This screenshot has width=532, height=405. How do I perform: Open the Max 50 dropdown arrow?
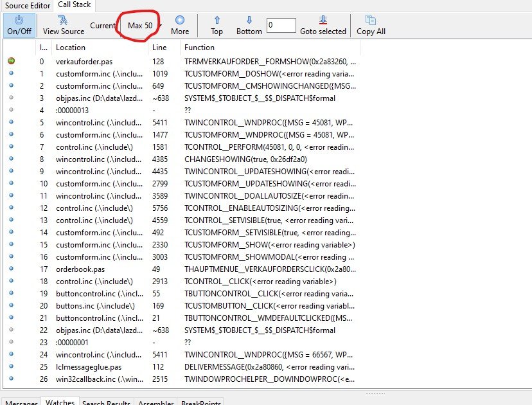click(160, 26)
